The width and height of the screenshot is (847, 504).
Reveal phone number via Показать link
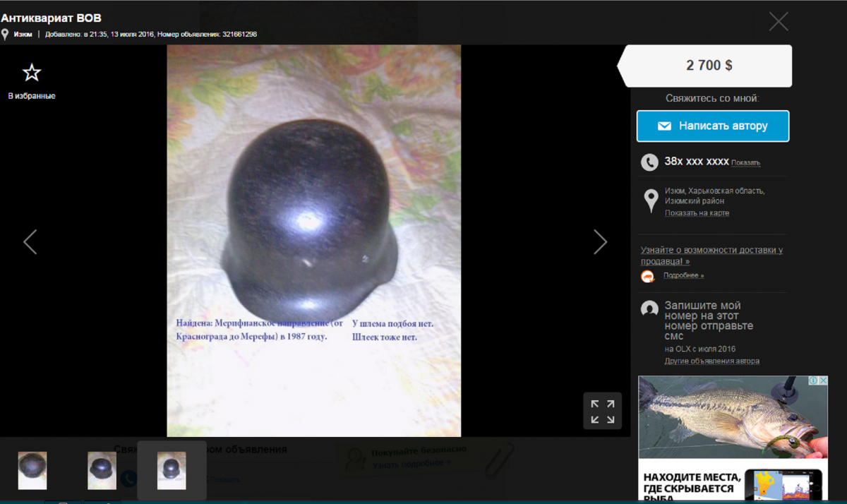coord(745,163)
